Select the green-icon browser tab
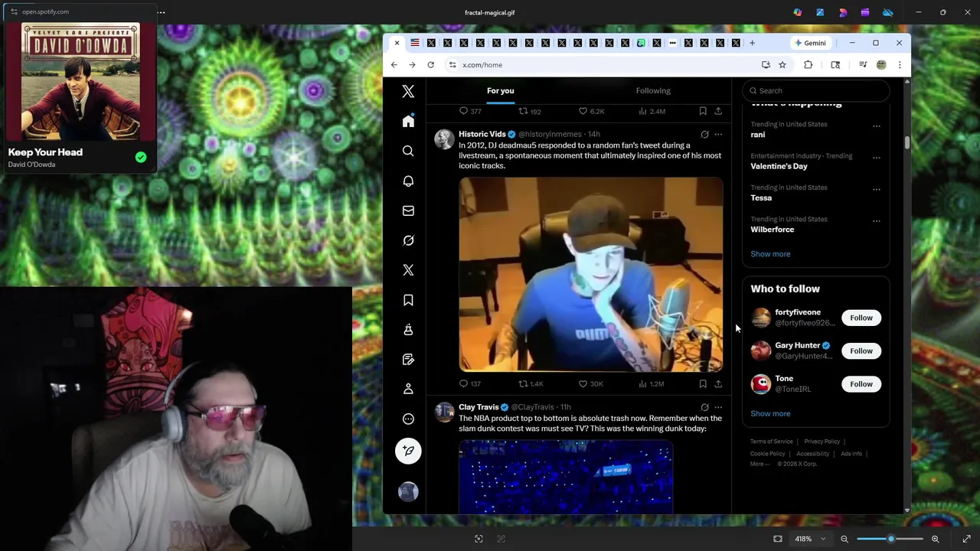 click(x=641, y=43)
